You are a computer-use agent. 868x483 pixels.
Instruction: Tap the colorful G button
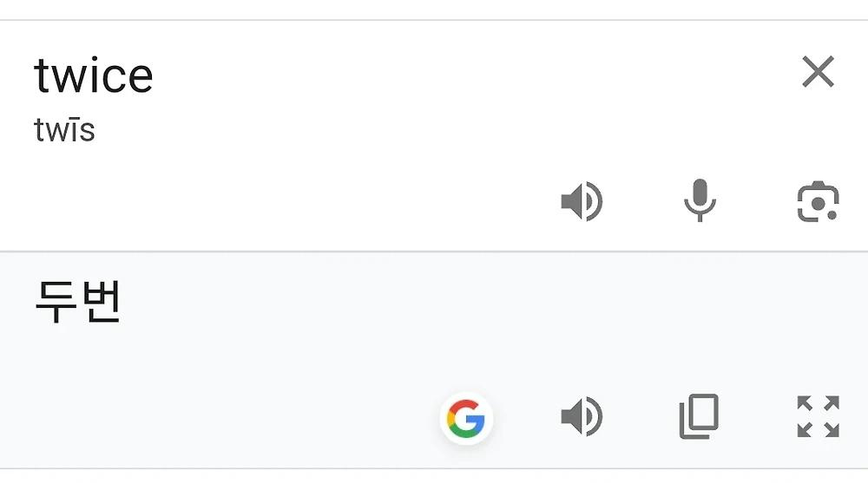(x=466, y=418)
